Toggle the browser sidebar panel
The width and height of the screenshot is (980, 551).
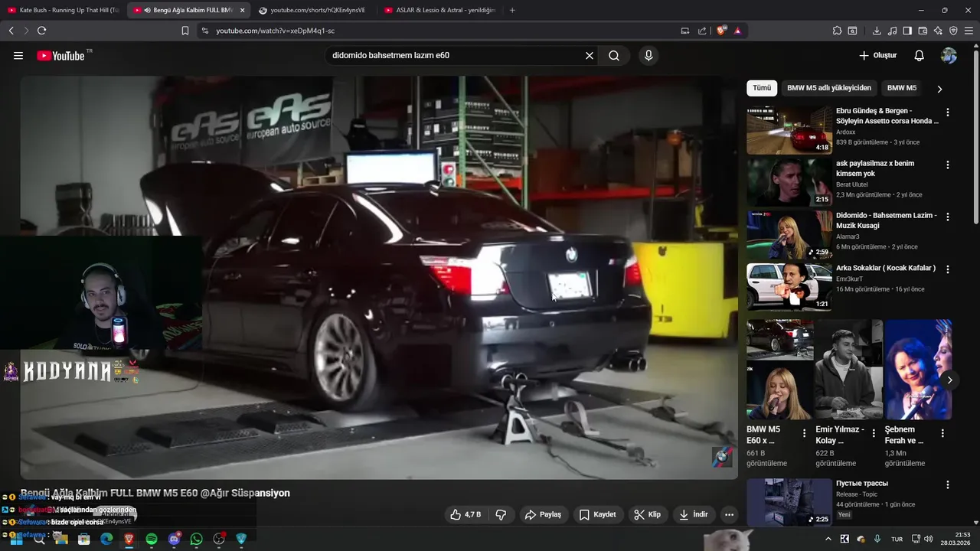[x=907, y=31]
